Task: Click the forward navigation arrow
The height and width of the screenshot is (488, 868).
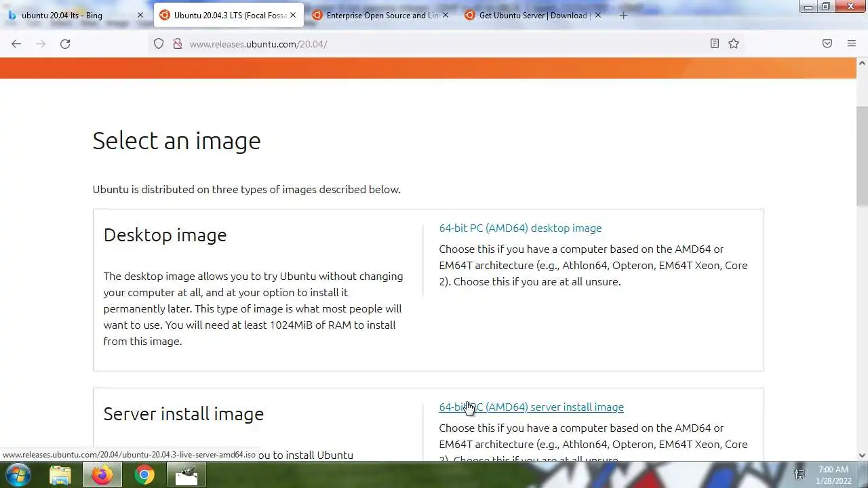Action: (41, 43)
